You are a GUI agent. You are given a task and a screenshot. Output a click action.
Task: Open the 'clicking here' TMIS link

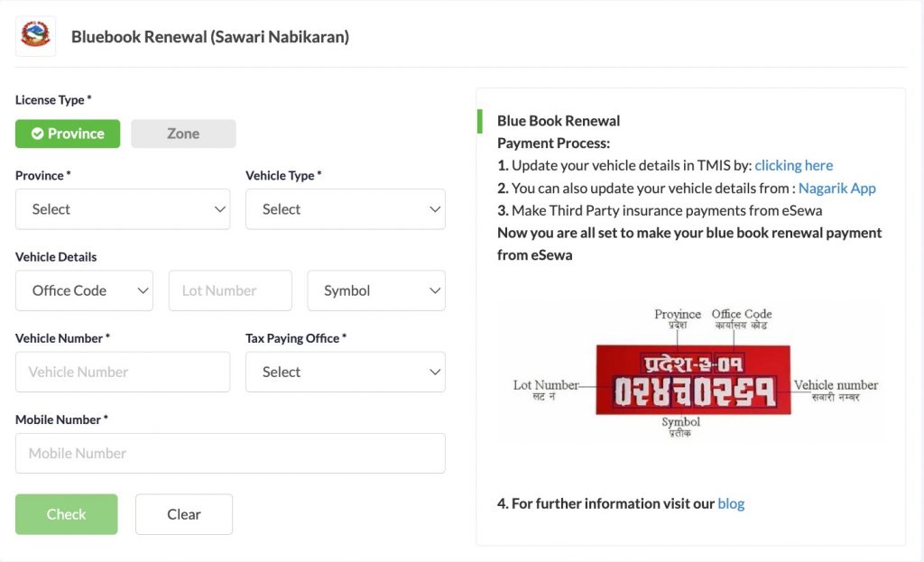pyautogui.click(x=793, y=165)
